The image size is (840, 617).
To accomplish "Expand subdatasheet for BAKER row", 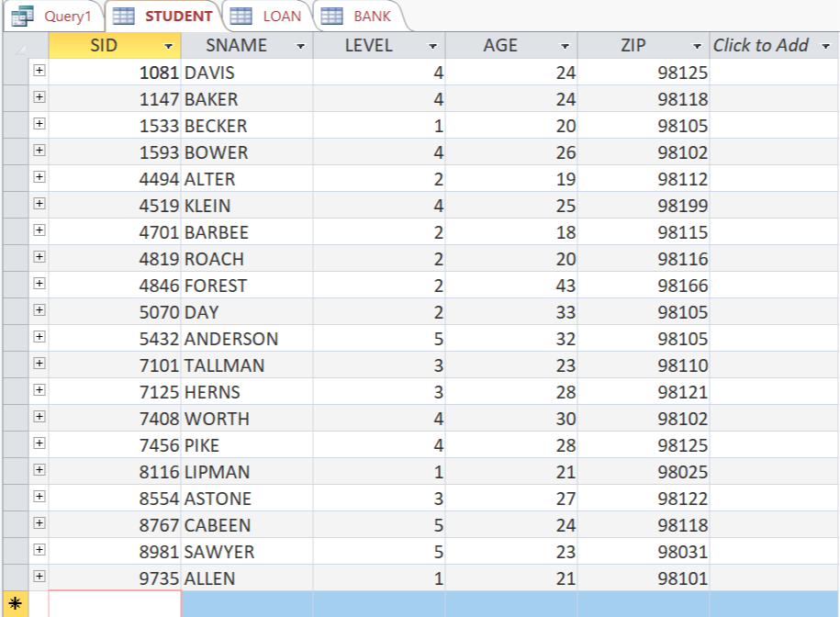I will [x=39, y=97].
